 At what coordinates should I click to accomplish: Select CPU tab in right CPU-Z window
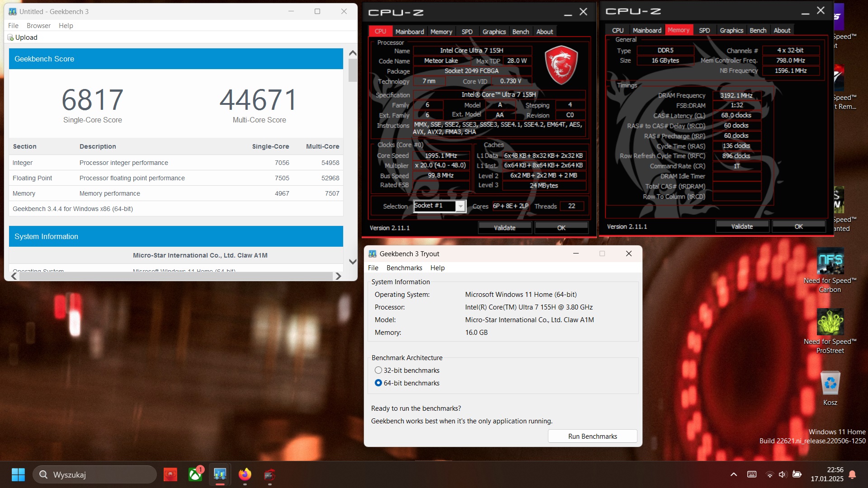(618, 30)
